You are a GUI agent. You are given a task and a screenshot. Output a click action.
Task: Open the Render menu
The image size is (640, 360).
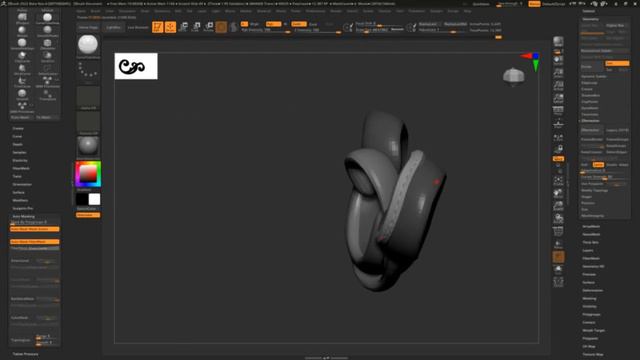pos(336,11)
